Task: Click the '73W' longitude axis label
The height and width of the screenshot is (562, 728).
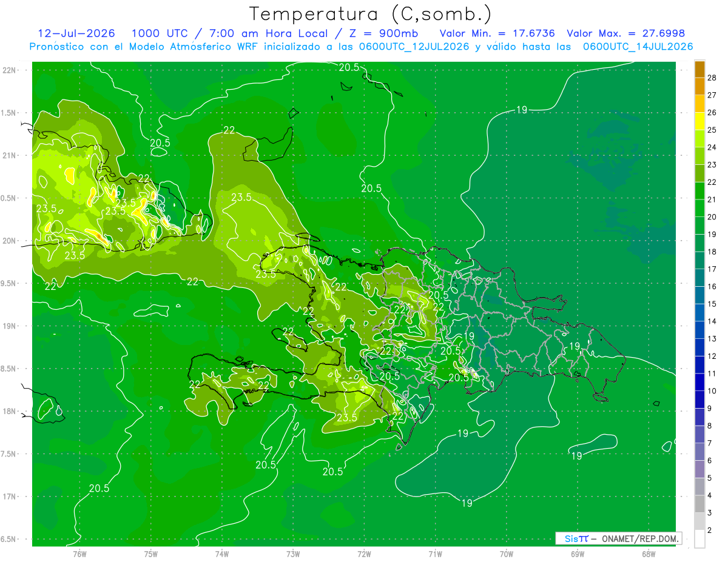Action: pos(293,554)
